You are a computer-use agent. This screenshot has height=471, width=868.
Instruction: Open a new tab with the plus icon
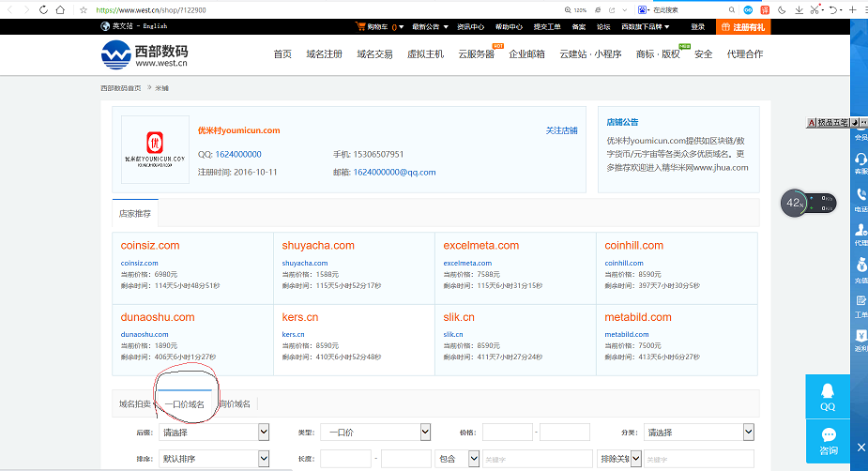point(852,10)
